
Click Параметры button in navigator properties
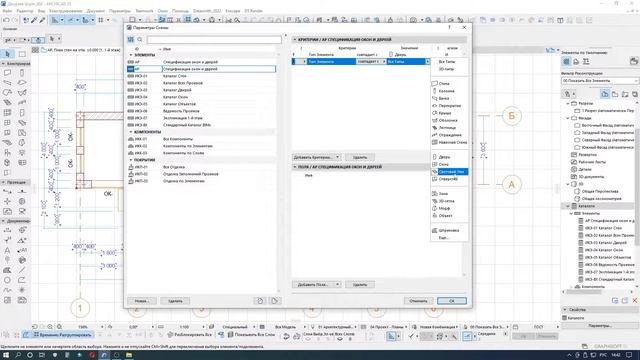click(x=600, y=325)
